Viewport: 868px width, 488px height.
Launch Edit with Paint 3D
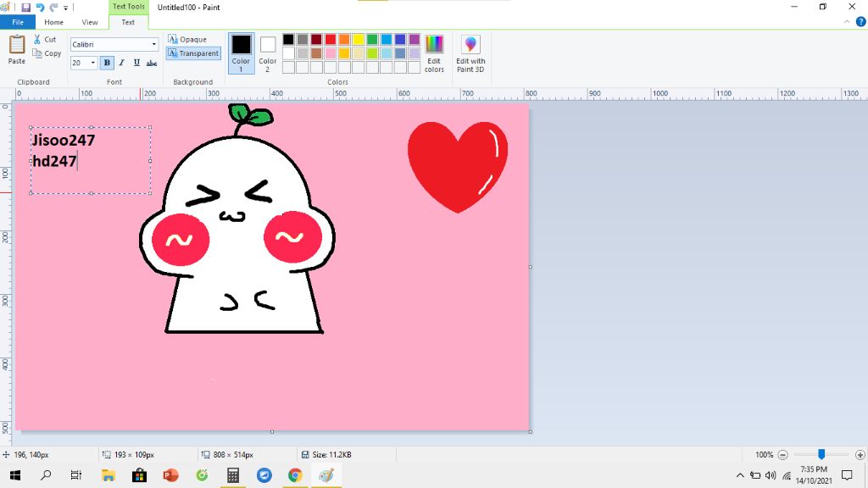tap(470, 53)
